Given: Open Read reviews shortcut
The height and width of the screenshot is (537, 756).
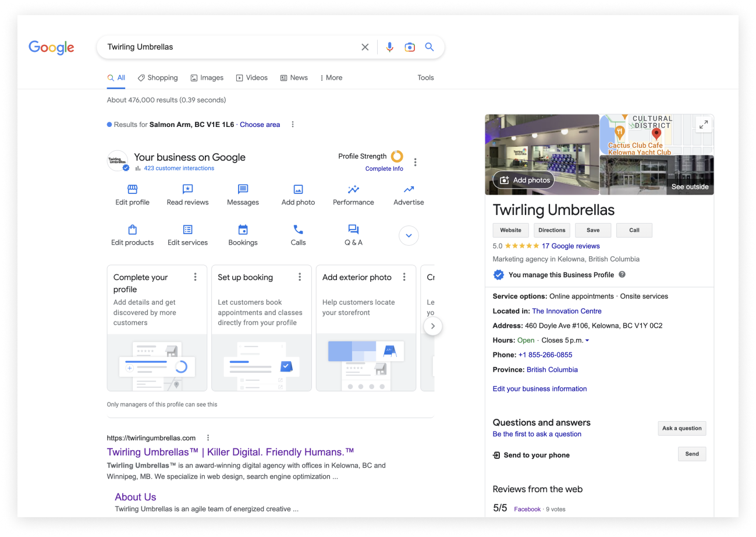Looking at the screenshot, I should point(187,189).
